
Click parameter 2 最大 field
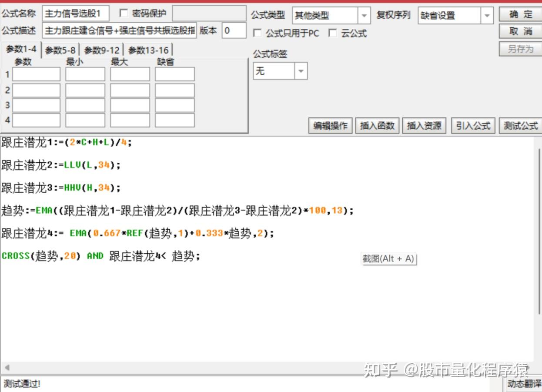pyautogui.click(x=130, y=90)
